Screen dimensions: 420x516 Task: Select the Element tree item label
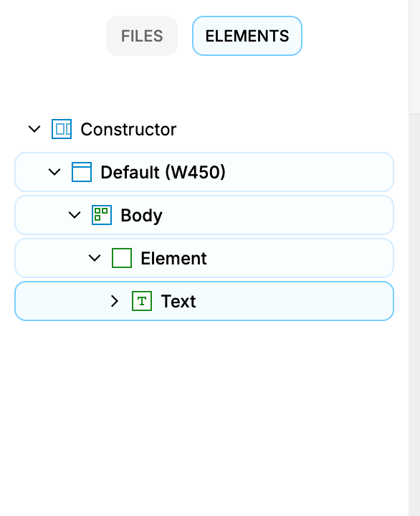coord(173,258)
